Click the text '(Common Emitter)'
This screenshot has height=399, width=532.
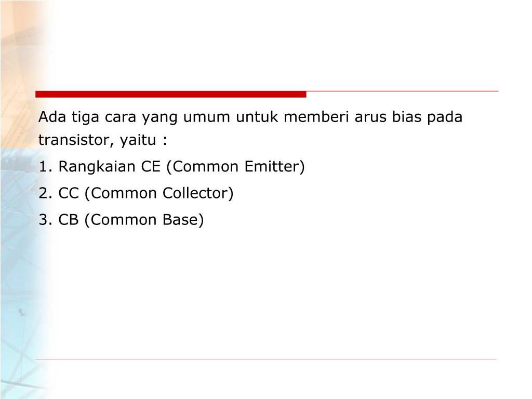[235, 167]
